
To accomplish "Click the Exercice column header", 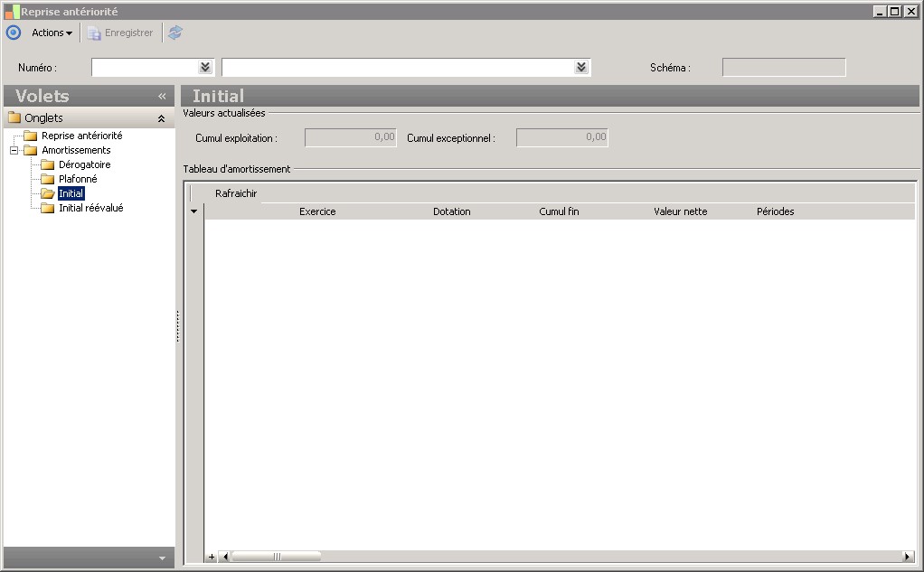I will (317, 211).
